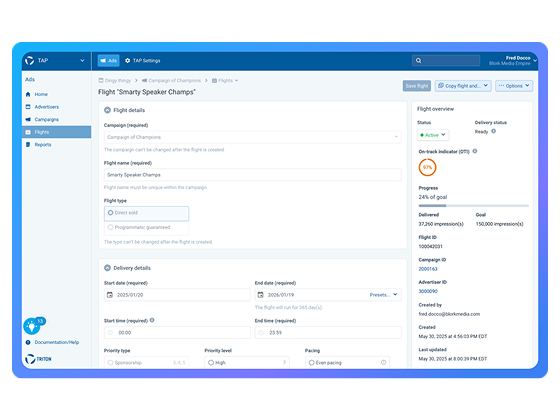Image resolution: width=560 pixels, height=420 pixels.
Task: Click the Triton logo in sidebar
Action: (x=39, y=359)
